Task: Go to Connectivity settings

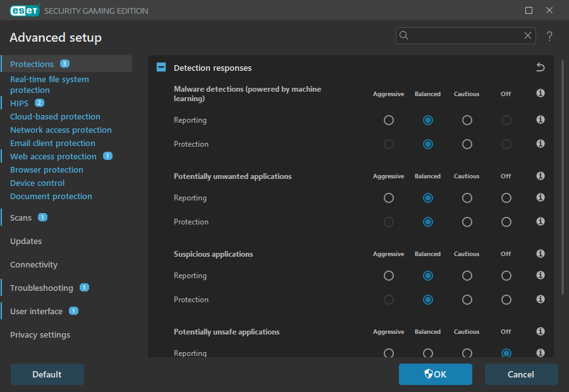Action: pos(34,264)
